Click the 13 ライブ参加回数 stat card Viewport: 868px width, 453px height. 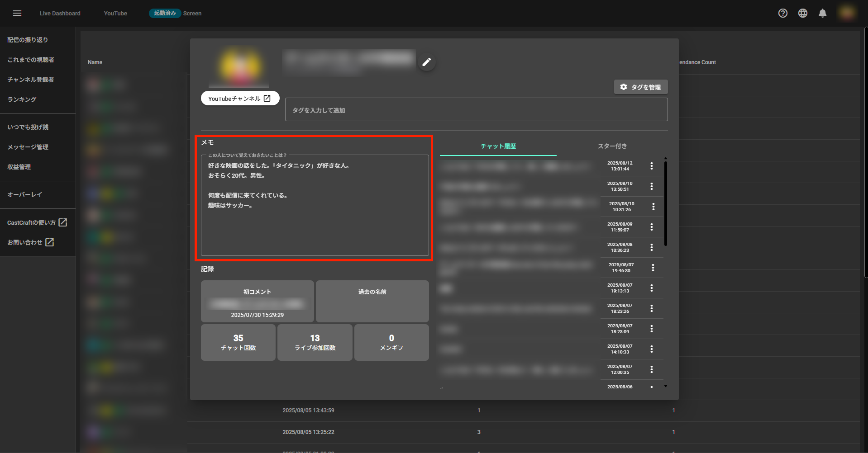[315, 342]
